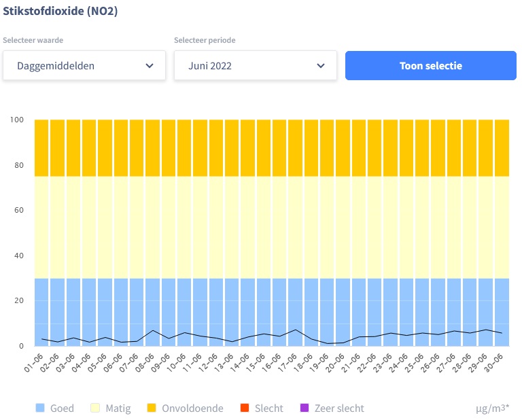Screen dimensions: 522x420
Task: Open the Daggemiddelden value dropdown
Action: point(84,65)
